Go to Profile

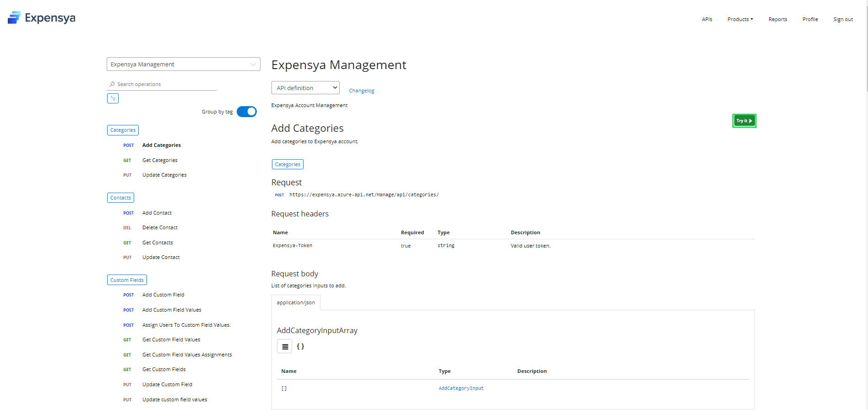[x=810, y=19]
